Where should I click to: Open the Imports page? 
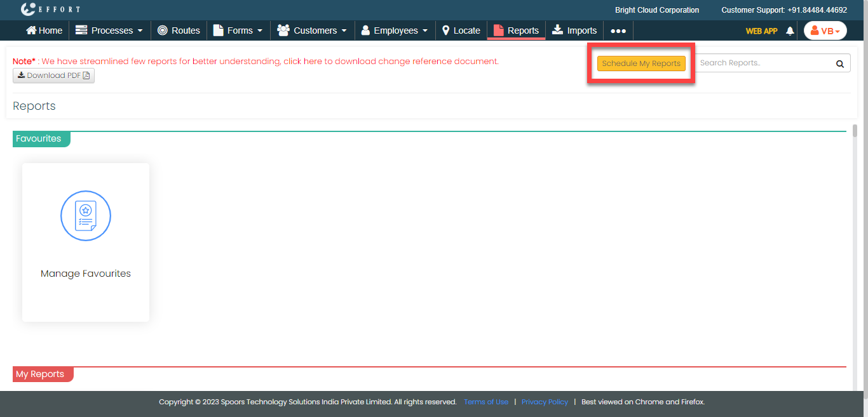pos(574,30)
